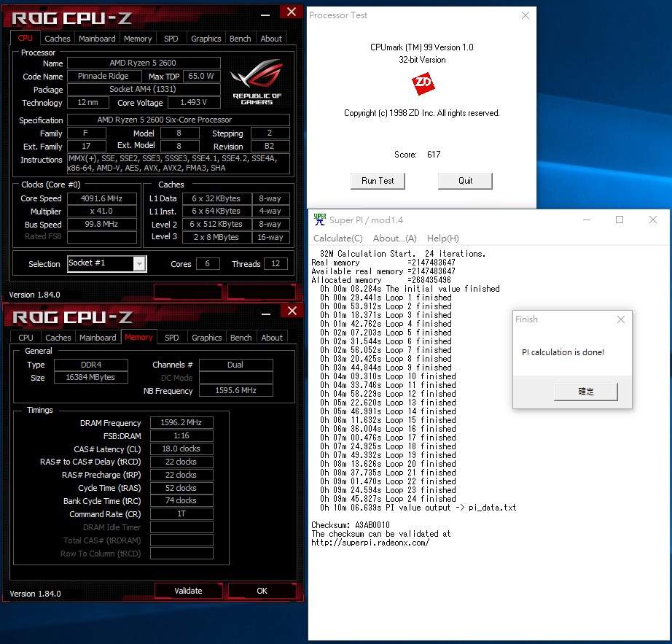The height and width of the screenshot is (644, 672).
Task: Open the Calculate(C) menu in Super PI
Action: click(x=337, y=238)
